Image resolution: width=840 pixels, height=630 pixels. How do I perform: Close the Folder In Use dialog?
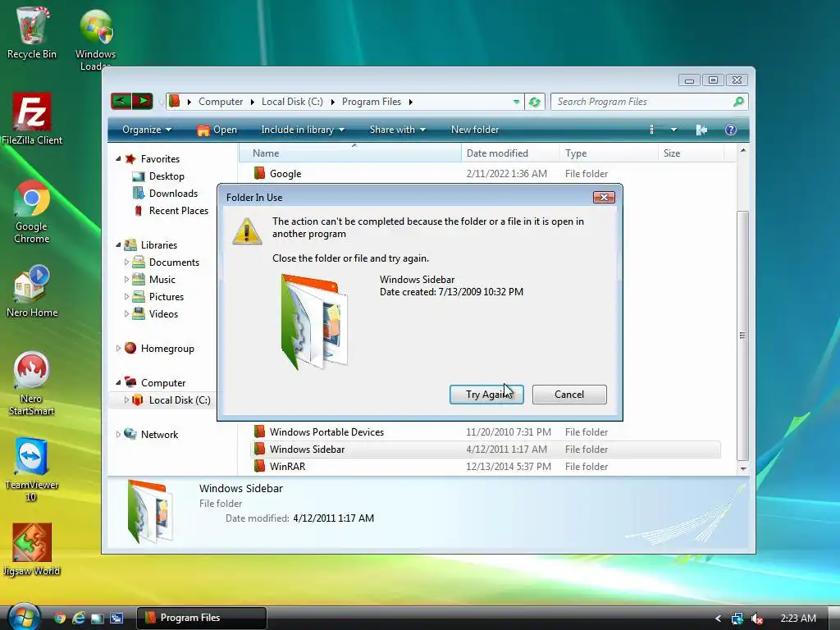[604, 197]
